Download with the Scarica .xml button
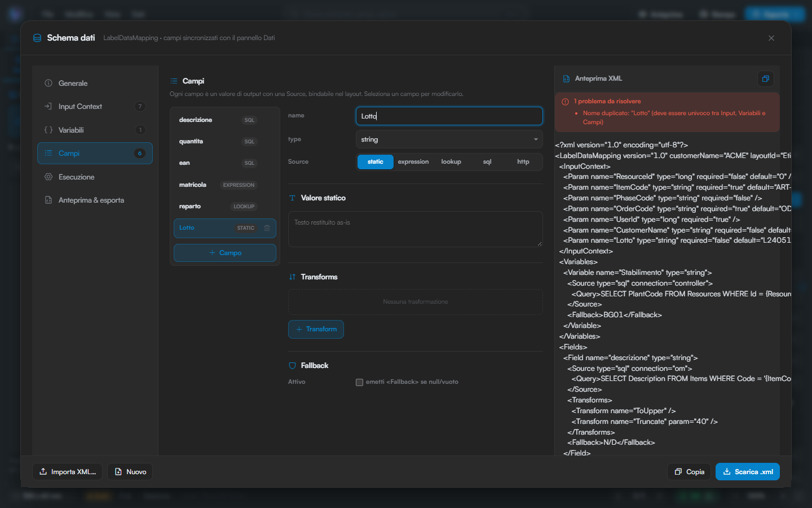Viewport: 812px width, 508px height. tap(748, 472)
